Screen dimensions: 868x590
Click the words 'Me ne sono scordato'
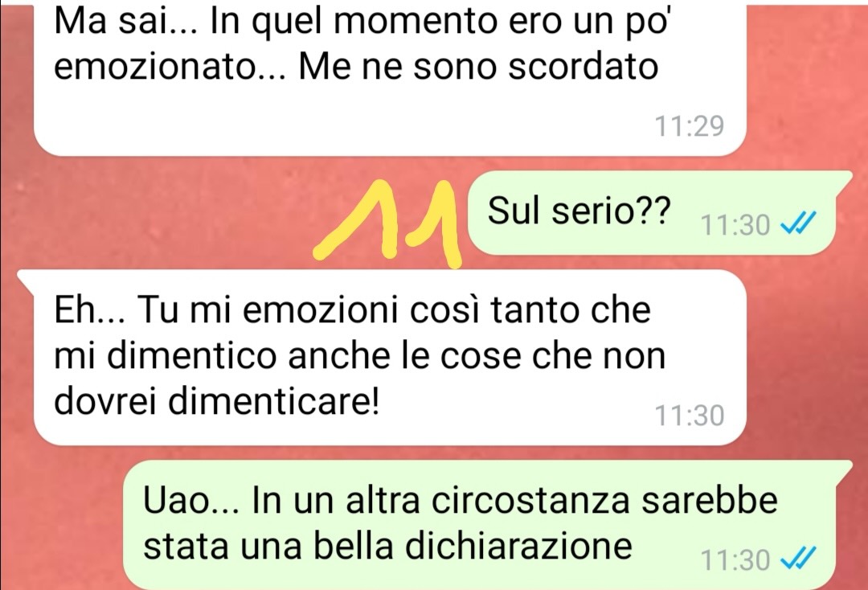pos(478,67)
